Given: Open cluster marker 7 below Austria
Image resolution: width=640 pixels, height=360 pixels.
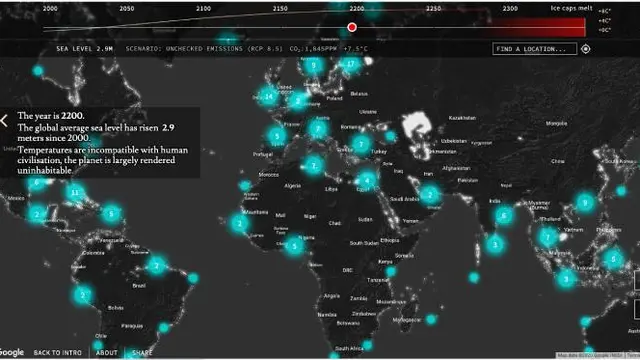Looking at the screenshot, I should point(318,129).
